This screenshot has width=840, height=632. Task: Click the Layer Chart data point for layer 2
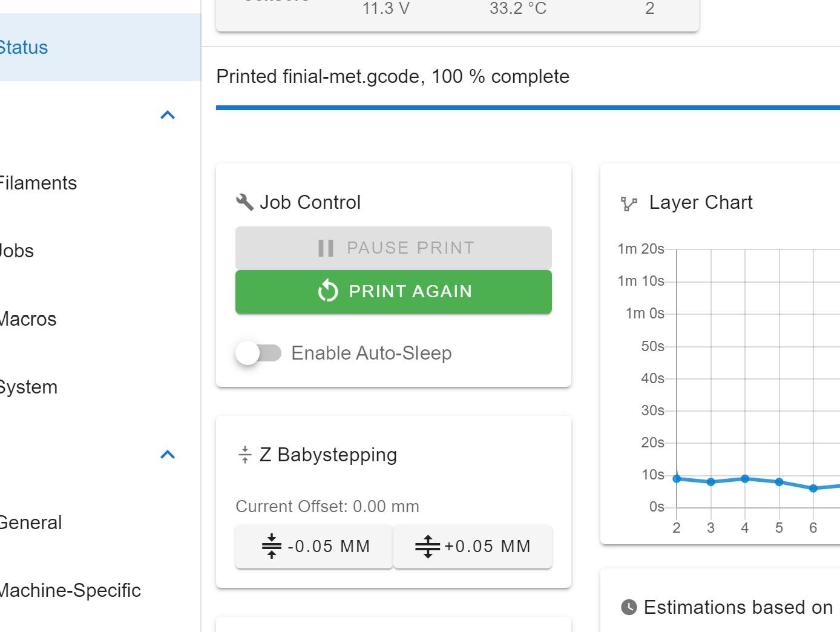[677, 479]
